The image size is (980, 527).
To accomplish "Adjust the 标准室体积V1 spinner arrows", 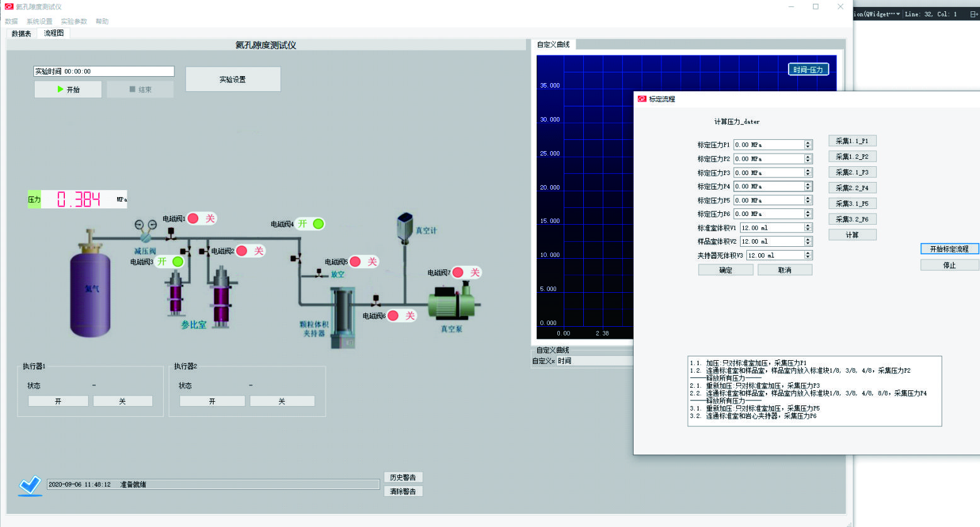I will (x=807, y=228).
